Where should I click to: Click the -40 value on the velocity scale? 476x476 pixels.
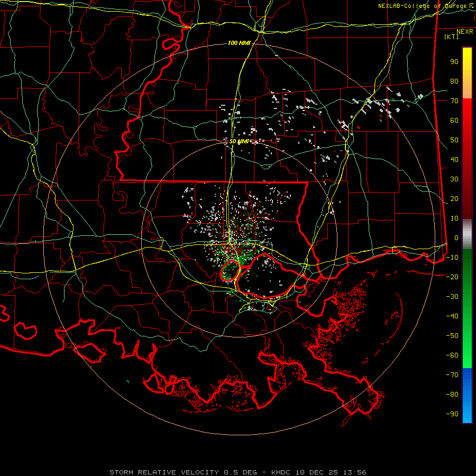452,316
